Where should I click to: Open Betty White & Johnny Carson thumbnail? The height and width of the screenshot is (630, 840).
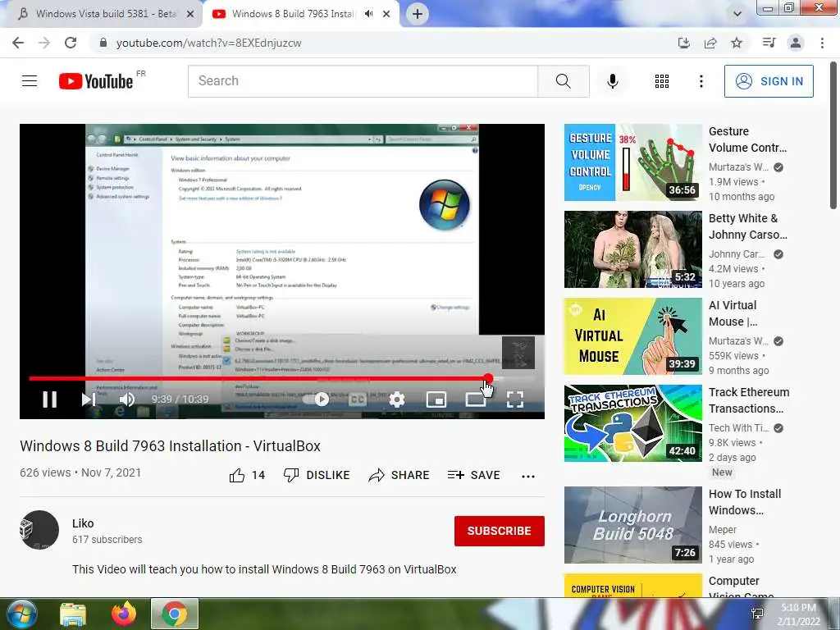[632, 249]
